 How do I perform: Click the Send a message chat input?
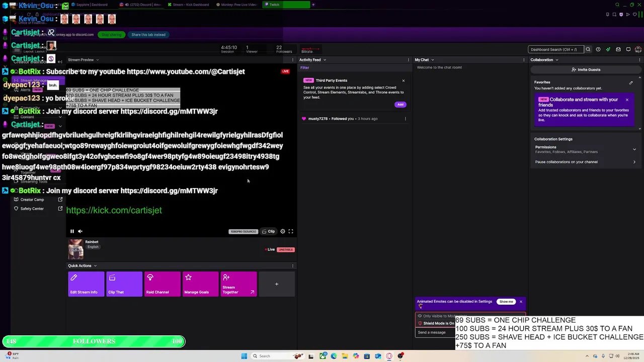436,332
